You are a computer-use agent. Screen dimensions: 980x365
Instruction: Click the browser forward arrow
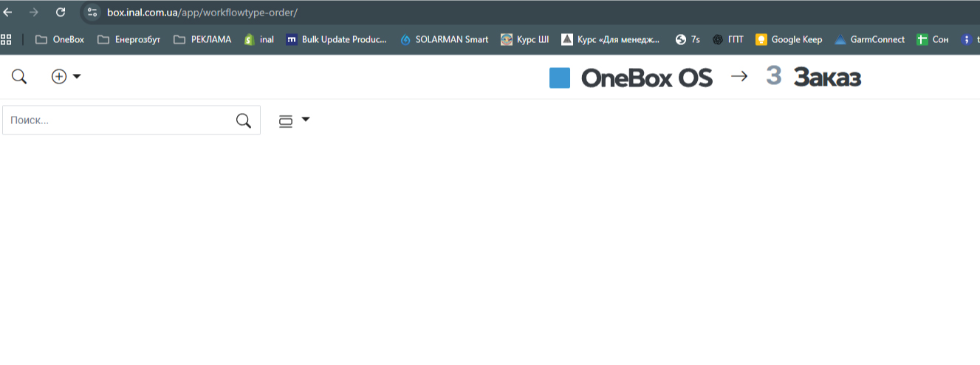pos(34,12)
